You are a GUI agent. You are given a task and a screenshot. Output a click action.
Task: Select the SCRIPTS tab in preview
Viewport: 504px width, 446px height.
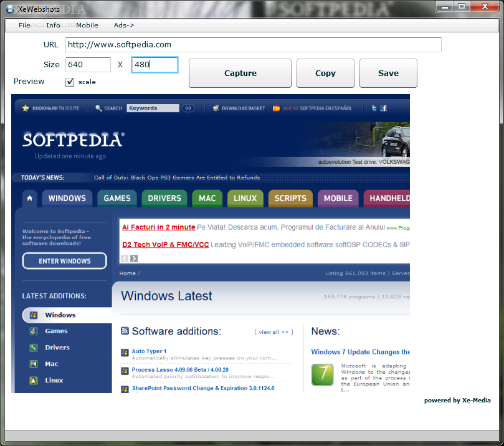tap(290, 198)
